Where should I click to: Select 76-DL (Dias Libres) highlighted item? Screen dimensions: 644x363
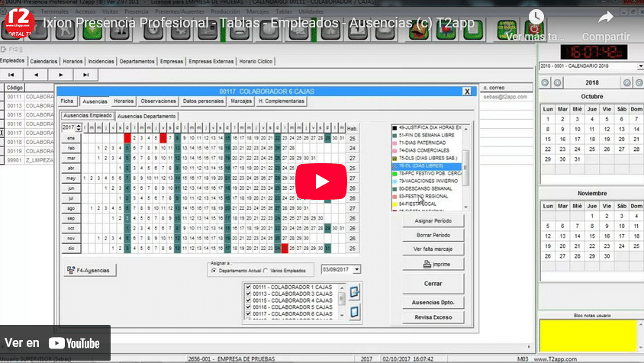(427, 166)
